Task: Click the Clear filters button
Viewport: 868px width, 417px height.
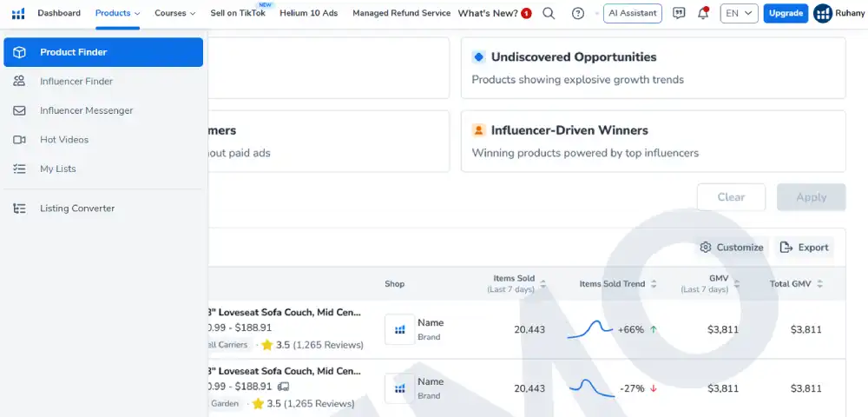Action: tap(731, 197)
